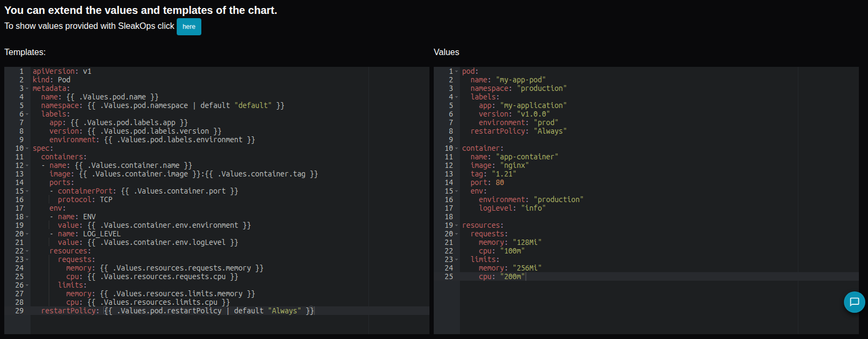Viewport: 868px width, 339px height.
Task: Click '{{ .Values.pod.labels.environment }}' in Templates
Action: 179,140
